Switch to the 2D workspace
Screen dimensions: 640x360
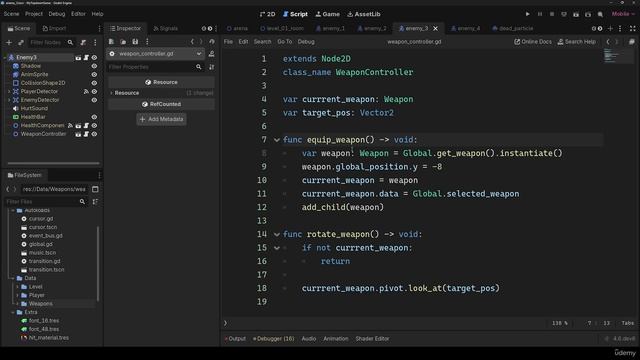pos(267,14)
